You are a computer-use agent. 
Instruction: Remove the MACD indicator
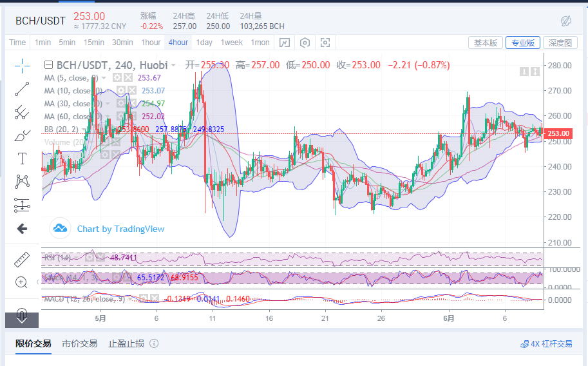(155, 299)
